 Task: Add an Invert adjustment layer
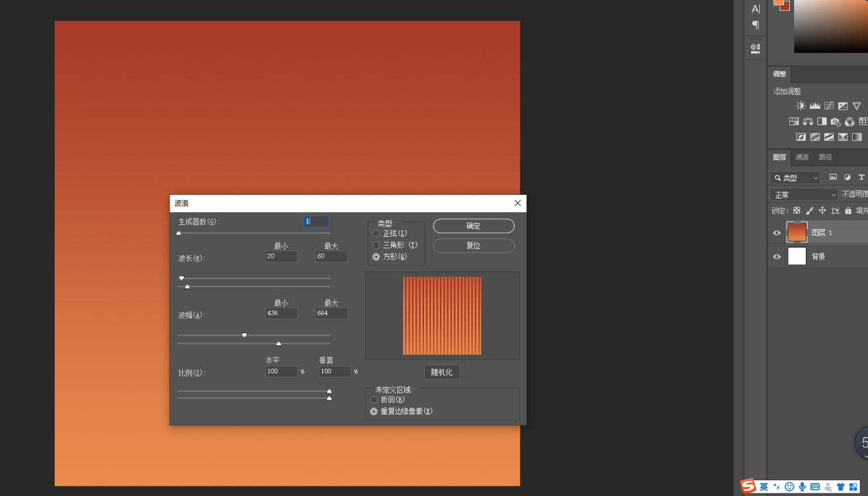[801, 137]
